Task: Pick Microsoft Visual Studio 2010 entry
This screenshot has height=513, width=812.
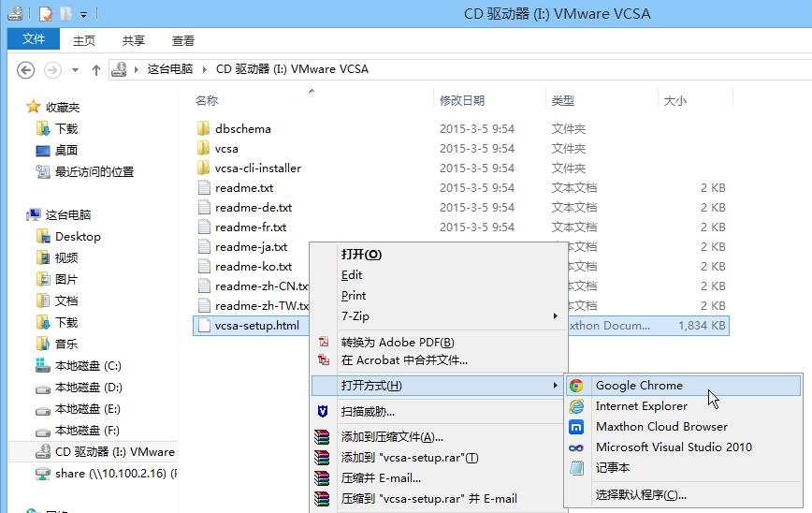Action: click(x=683, y=447)
